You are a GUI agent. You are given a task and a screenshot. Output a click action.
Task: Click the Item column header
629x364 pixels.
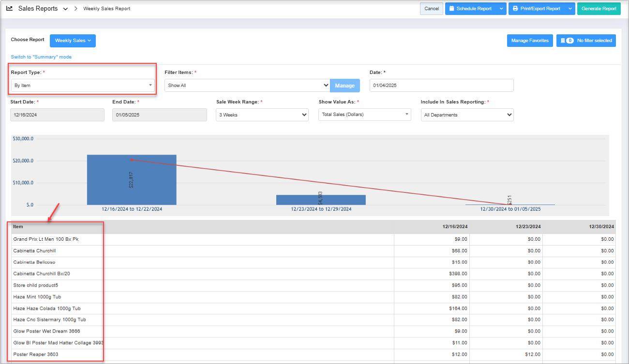point(18,227)
